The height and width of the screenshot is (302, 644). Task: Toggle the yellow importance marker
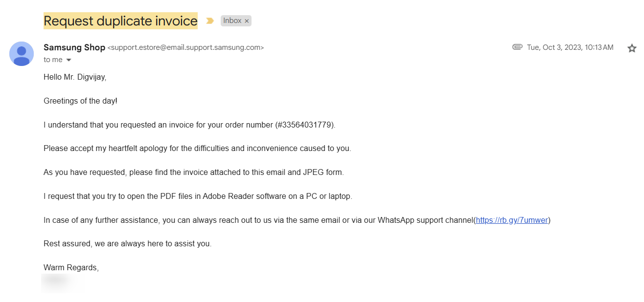click(210, 21)
